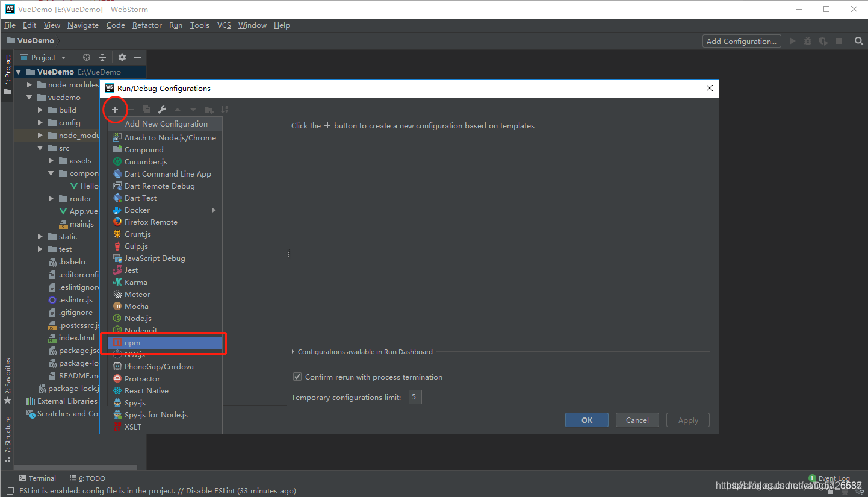
Task: Click the copy configuration icon in dialog toolbar
Action: [x=146, y=110]
